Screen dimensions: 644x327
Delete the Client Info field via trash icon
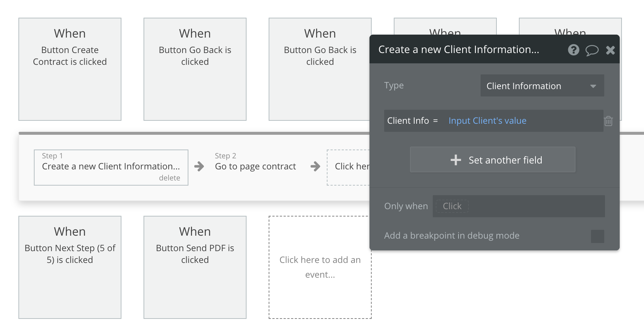coord(608,121)
